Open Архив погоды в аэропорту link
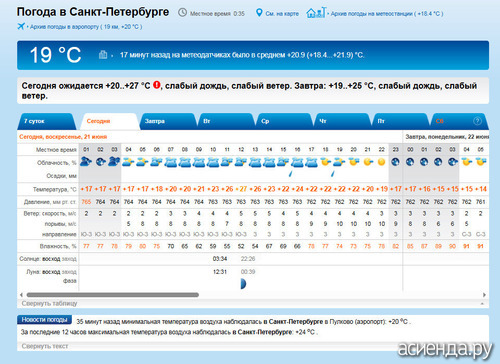500x364 pixels. point(86,27)
